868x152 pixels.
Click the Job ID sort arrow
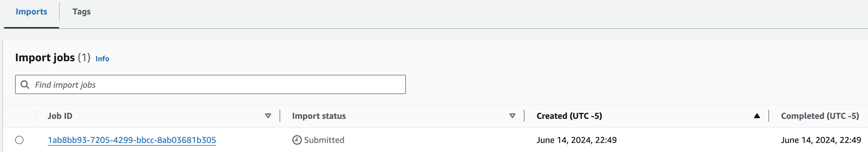click(268, 116)
